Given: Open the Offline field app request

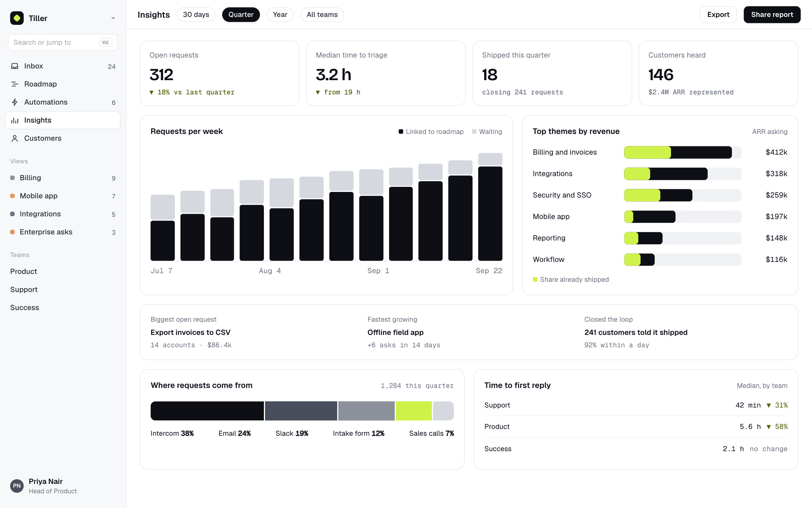Looking at the screenshot, I should pyautogui.click(x=395, y=333).
